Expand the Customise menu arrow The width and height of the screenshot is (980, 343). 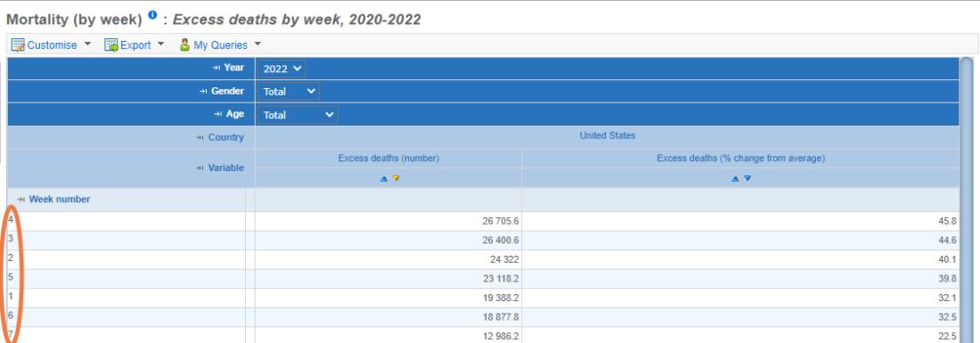pos(87,45)
